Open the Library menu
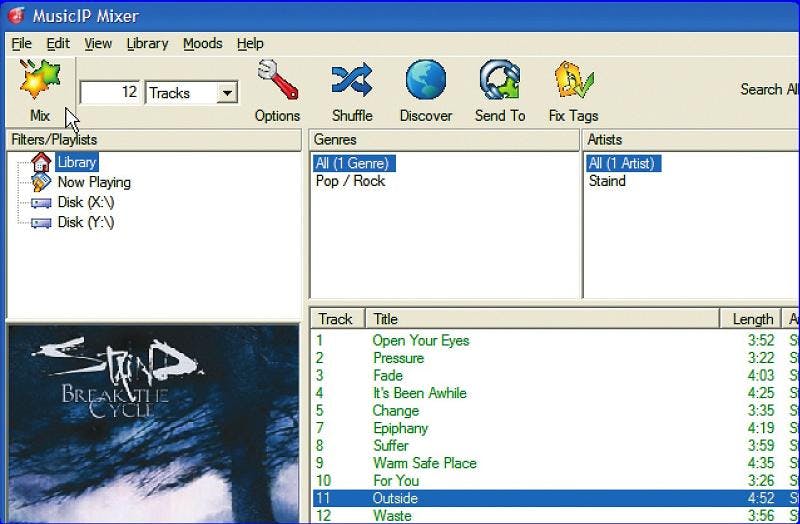800x524 pixels. (147, 43)
